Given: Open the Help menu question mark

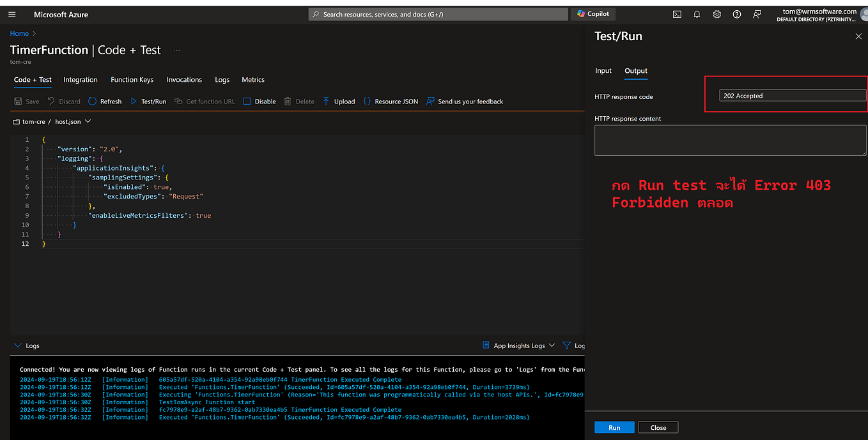Looking at the screenshot, I should point(736,14).
